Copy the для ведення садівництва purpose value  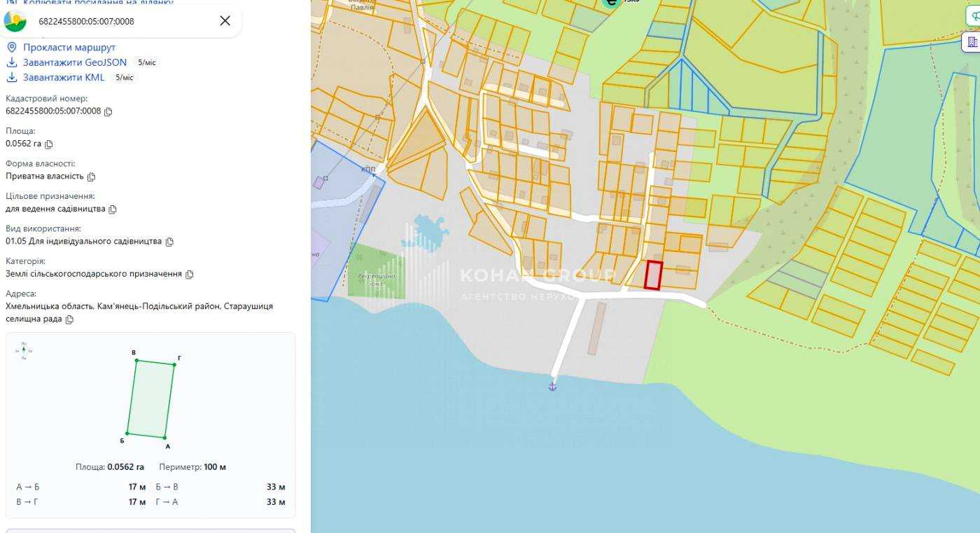[x=113, y=209]
